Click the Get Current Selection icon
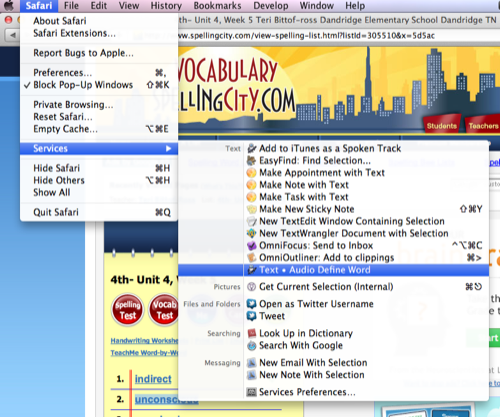This screenshot has width=500, height=417. point(252,287)
